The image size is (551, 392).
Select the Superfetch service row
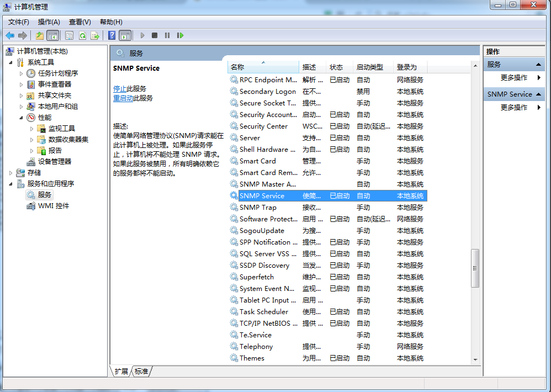coord(328,277)
